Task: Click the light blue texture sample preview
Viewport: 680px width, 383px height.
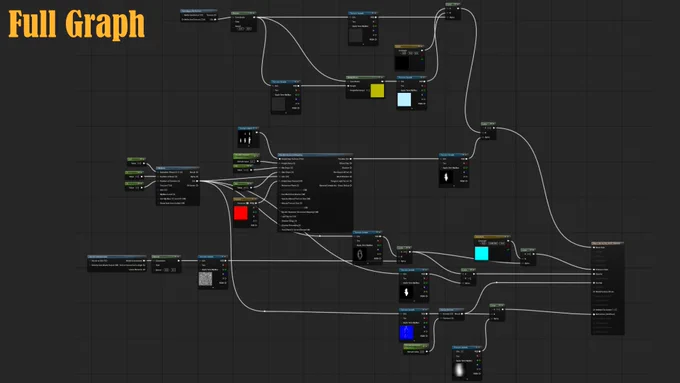Action: tap(404, 99)
